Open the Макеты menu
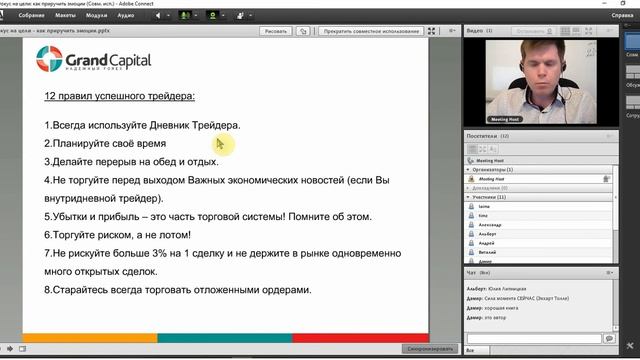The image size is (640, 360). (x=65, y=16)
